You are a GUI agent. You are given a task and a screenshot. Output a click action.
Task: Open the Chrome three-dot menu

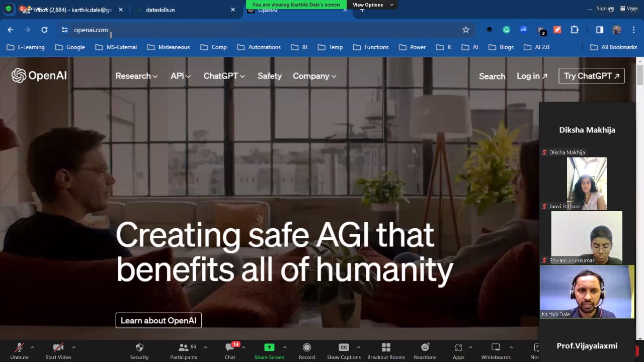click(x=633, y=30)
